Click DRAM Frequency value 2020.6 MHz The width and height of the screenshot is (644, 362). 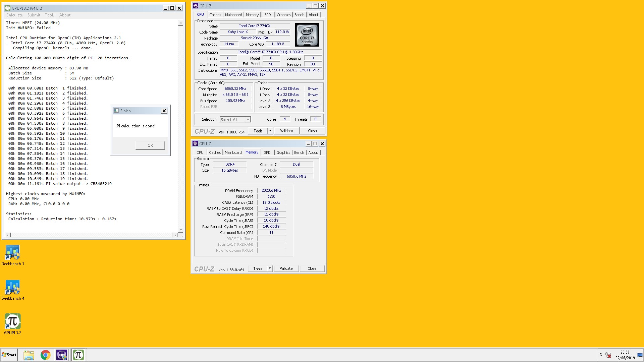[x=271, y=190]
